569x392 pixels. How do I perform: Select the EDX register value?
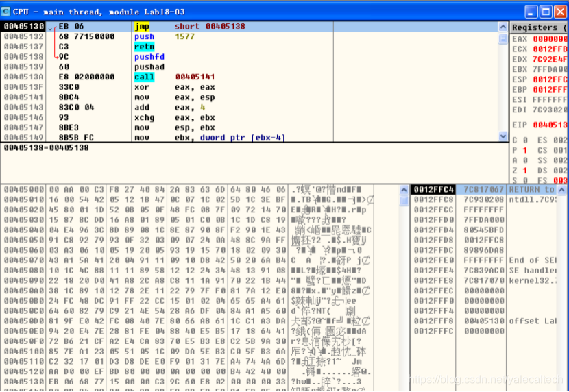pyautogui.click(x=550, y=60)
